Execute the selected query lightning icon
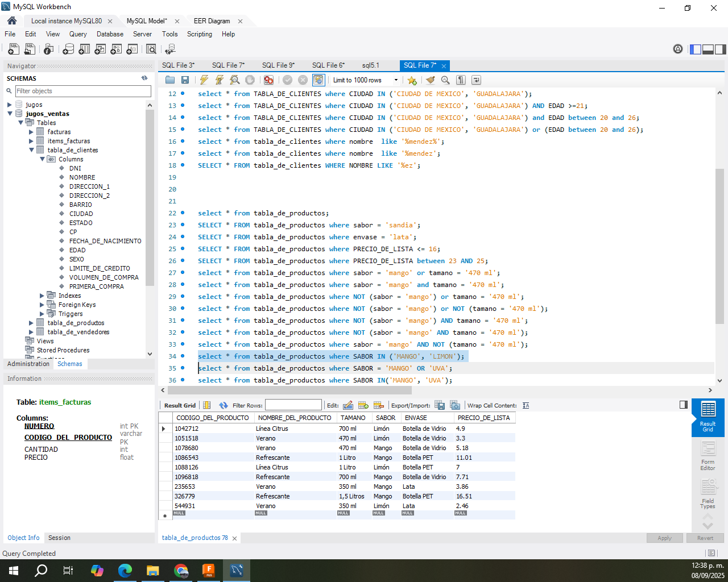 click(204, 80)
